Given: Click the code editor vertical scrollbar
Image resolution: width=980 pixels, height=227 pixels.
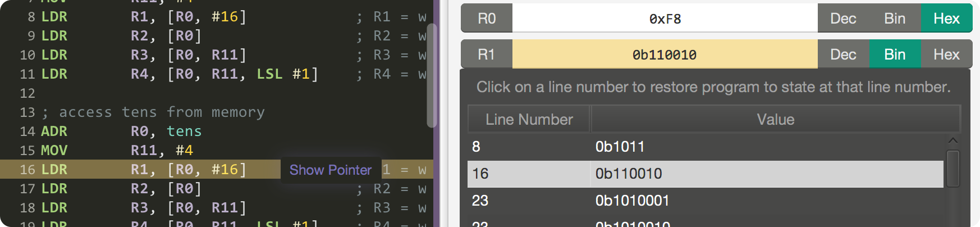Looking at the screenshot, I should pos(431,75).
